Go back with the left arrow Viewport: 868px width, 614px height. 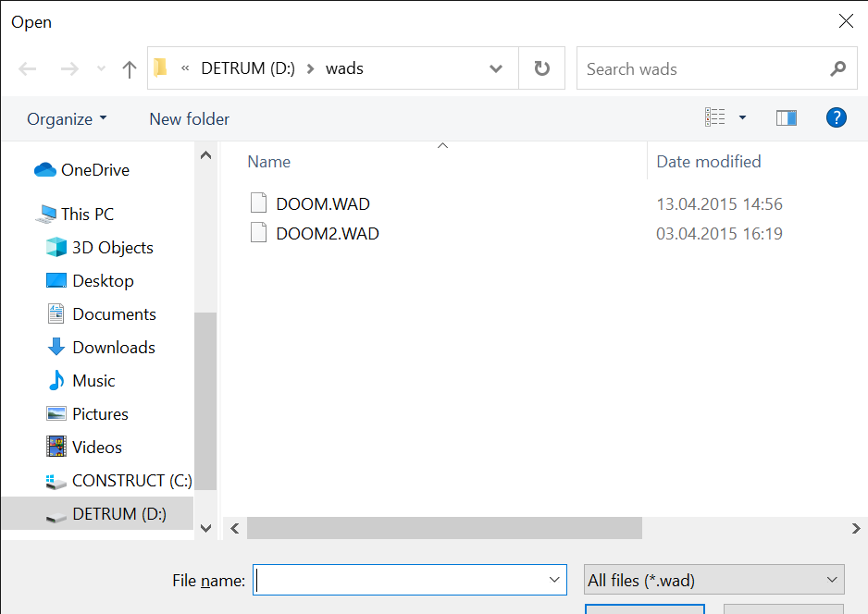click(x=27, y=68)
